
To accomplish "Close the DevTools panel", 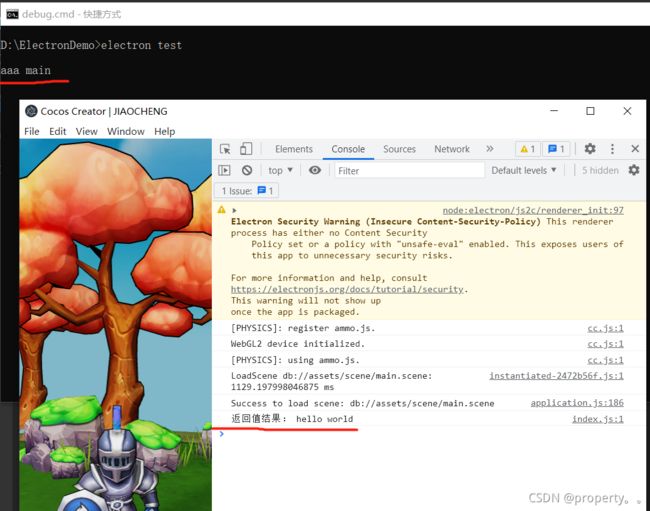I will 634,149.
